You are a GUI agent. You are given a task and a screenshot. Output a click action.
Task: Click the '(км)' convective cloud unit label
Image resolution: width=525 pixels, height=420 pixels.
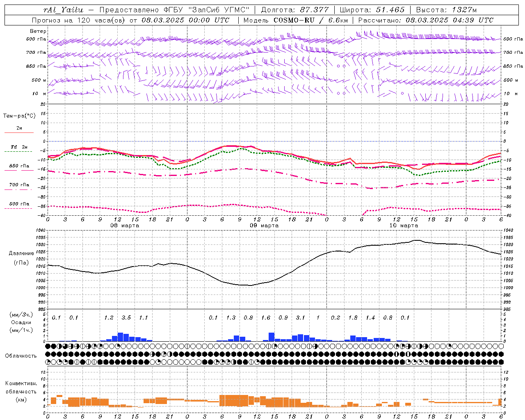point(21,399)
